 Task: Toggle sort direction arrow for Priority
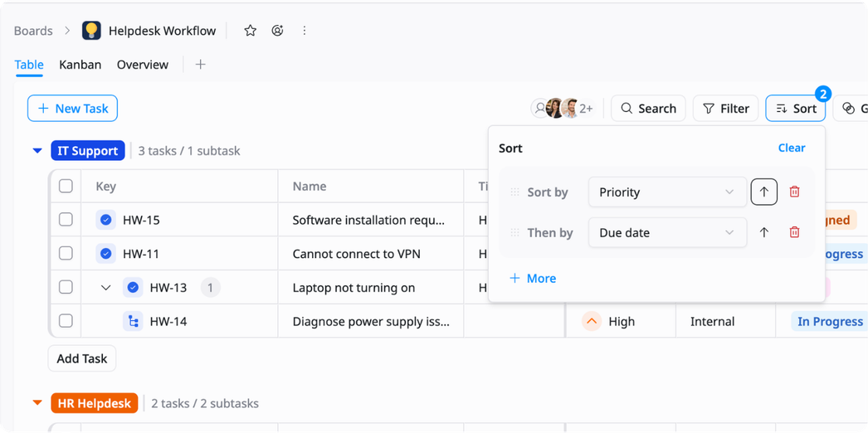point(764,192)
